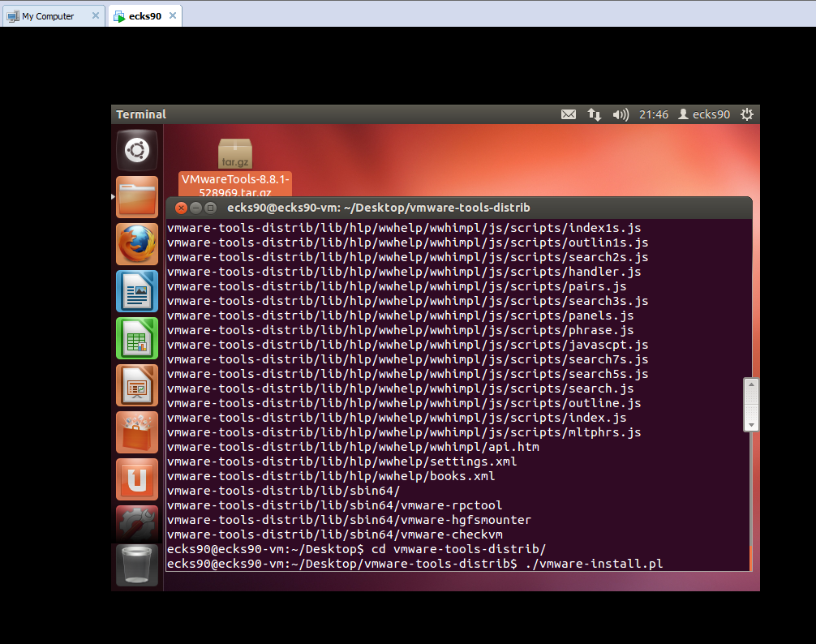Close the ecks90 VM tab
This screenshot has width=816, height=644.
(173, 15)
